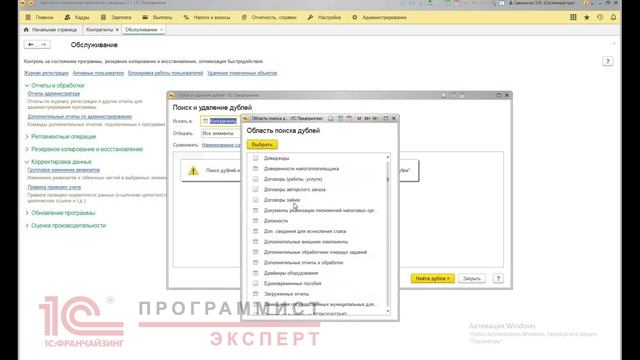Image resolution: width=640 pixels, height=360 pixels.
Task: Switch to the Контрагенты tab
Action: [100, 30]
